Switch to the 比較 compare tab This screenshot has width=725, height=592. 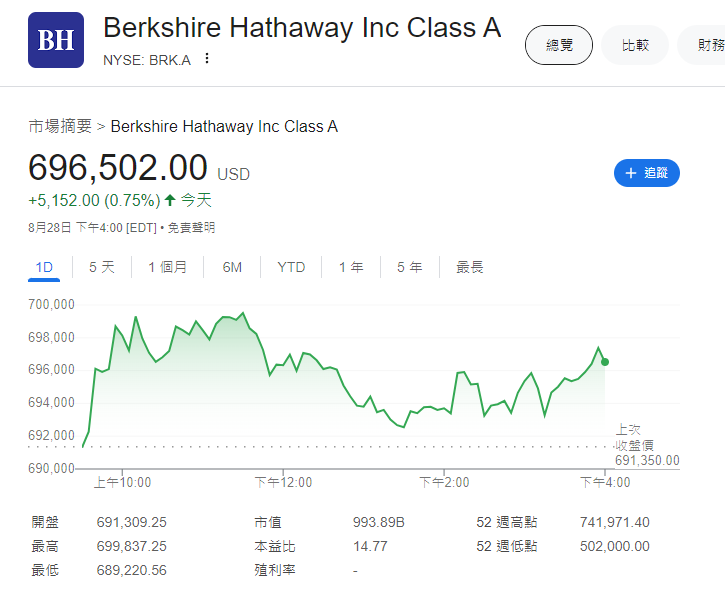tap(635, 45)
